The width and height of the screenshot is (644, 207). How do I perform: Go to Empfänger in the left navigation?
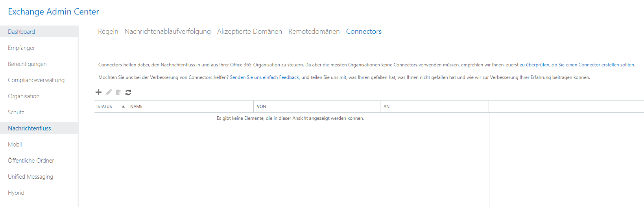(x=22, y=48)
